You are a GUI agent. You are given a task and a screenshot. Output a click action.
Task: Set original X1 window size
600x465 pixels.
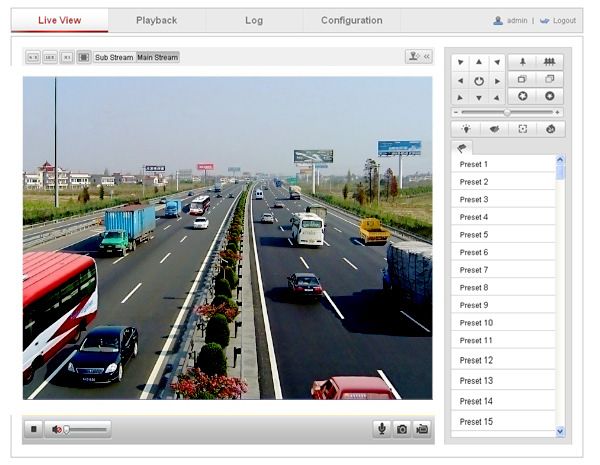67,57
